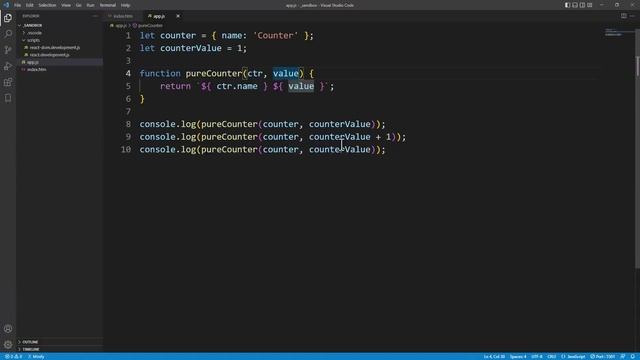This screenshot has height=360, width=640.
Task: Open editor More Actions ellipsis
Action: tap(632, 16)
